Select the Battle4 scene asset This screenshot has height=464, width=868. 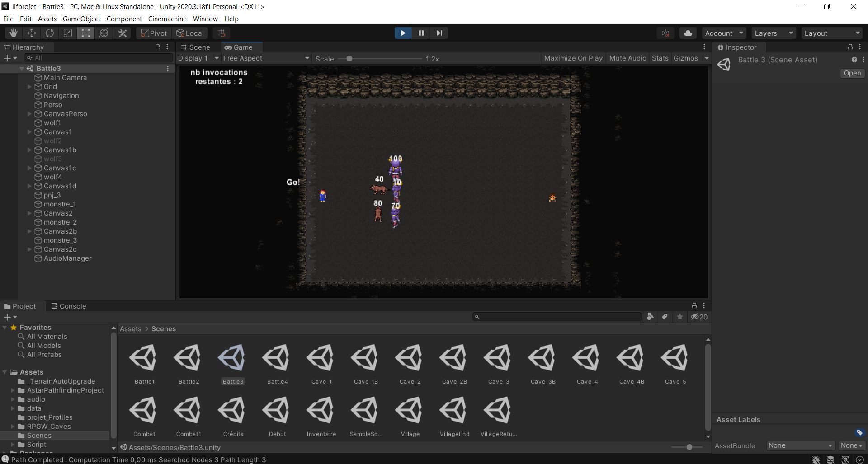277,365
